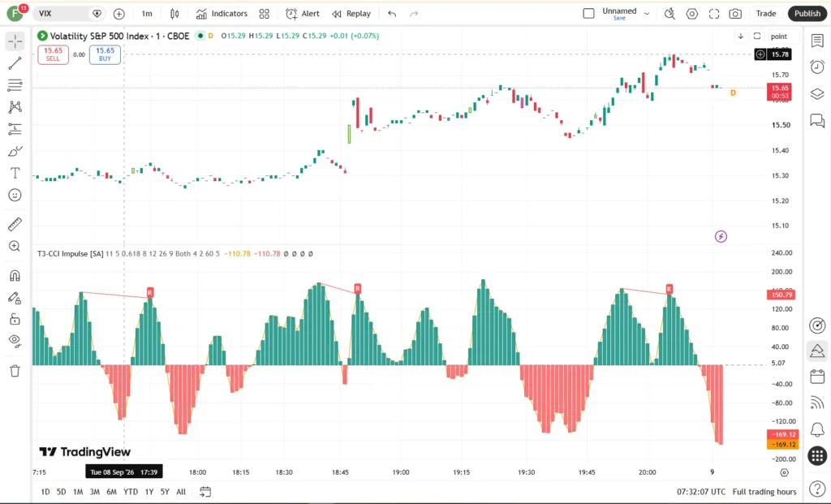This screenshot has width=831, height=504.
Task: Activate the ruler measure tool
Action: pyautogui.click(x=15, y=224)
